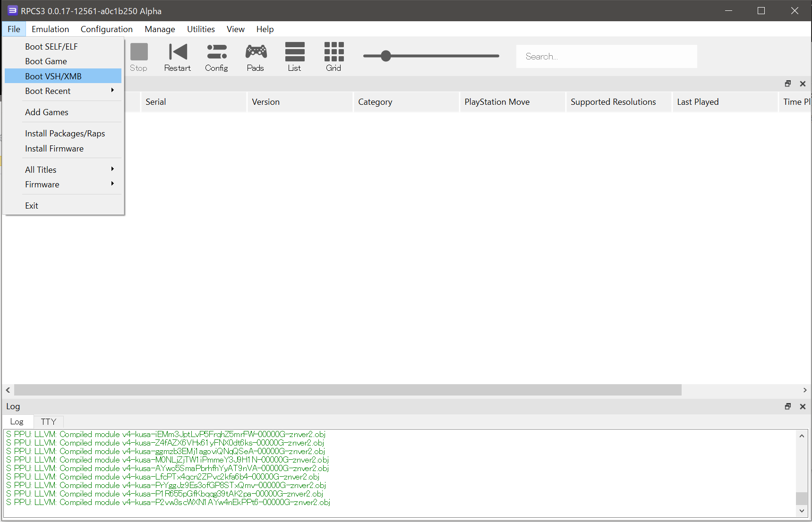Expand the Firmware submenu
The image size is (812, 522).
pyautogui.click(x=63, y=184)
